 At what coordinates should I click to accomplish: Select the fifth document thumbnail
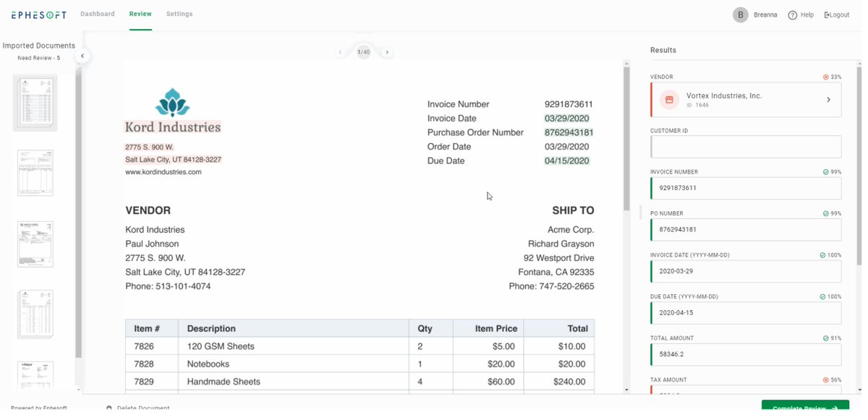pyautogui.click(x=35, y=376)
